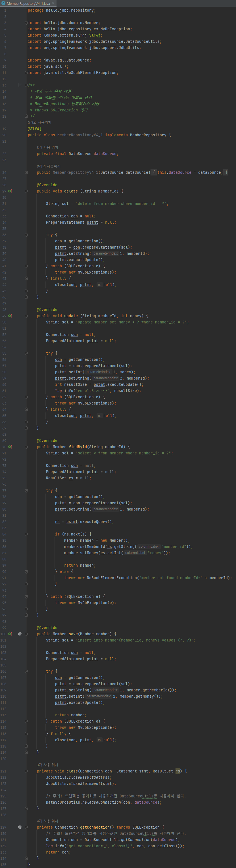Image resolution: width=236 pixels, height=868 pixels.
Task: Click the folded '{' placeholder in the constructor
Action: (x=154, y=173)
